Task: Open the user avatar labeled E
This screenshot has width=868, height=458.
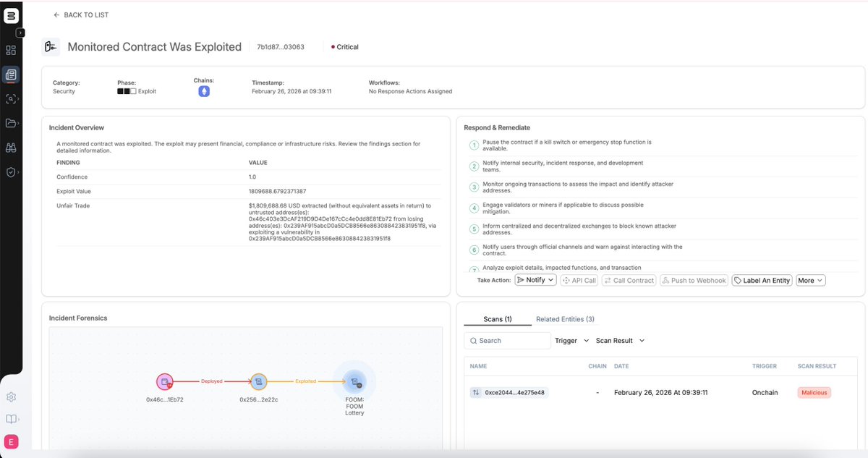Action: click(x=11, y=442)
